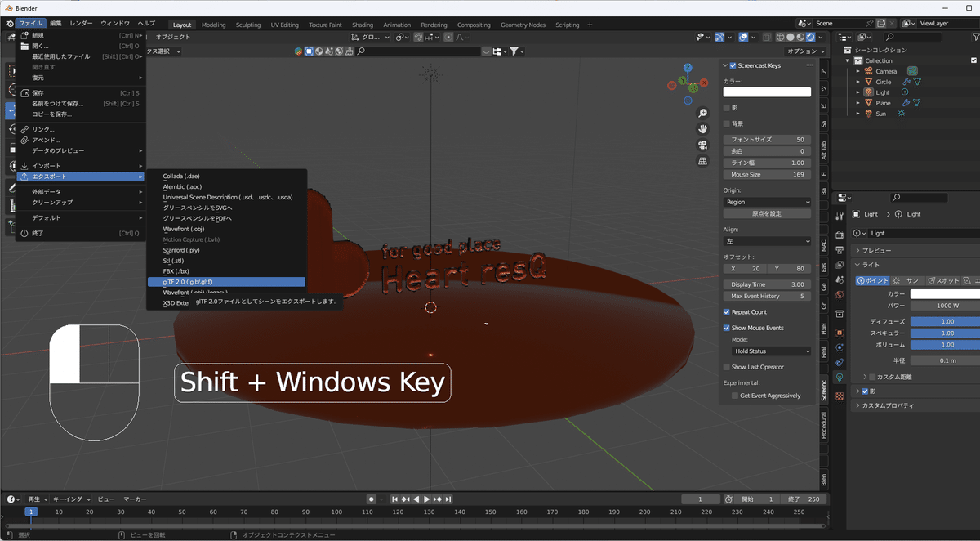This screenshot has height=541, width=980.
Task: Open the 編集 menu
Action: pyautogui.click(x=56, y=24)
